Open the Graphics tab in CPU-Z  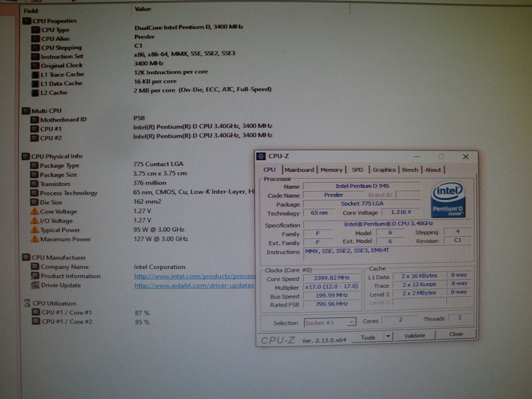click(x=384, y=170)
